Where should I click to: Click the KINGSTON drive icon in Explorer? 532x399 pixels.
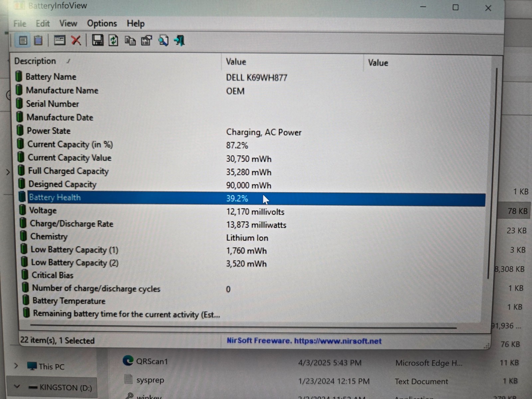[33, 387]
